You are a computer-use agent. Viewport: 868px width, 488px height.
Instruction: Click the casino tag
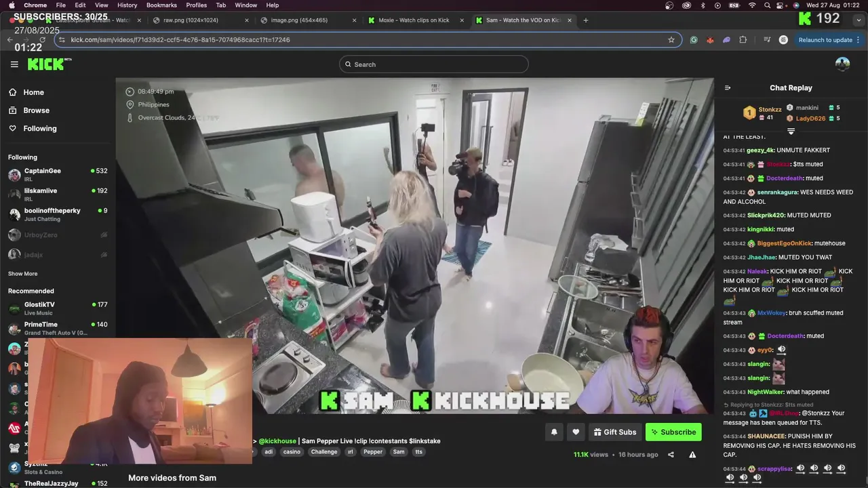[x=292, y=452]
